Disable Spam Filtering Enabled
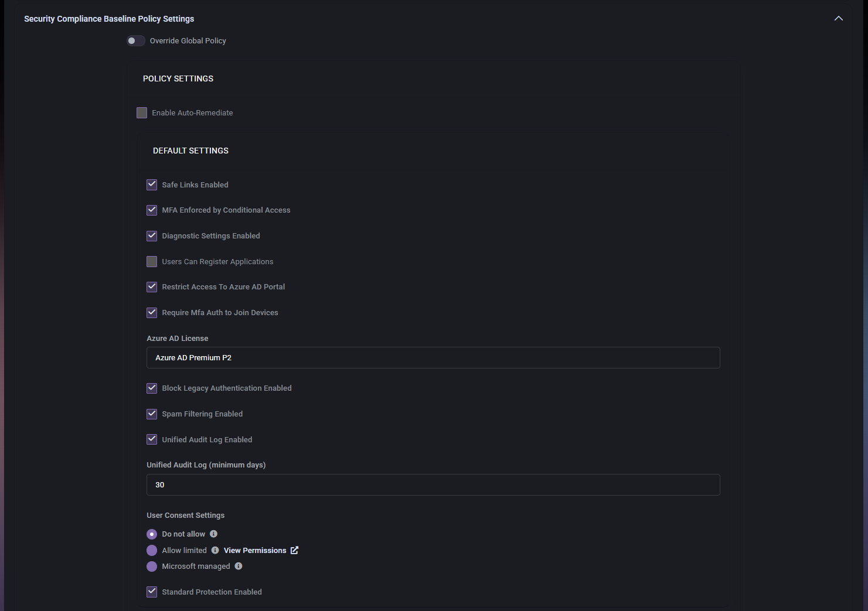Viewport: 868px width, 611px height. [x=152, y=414]
